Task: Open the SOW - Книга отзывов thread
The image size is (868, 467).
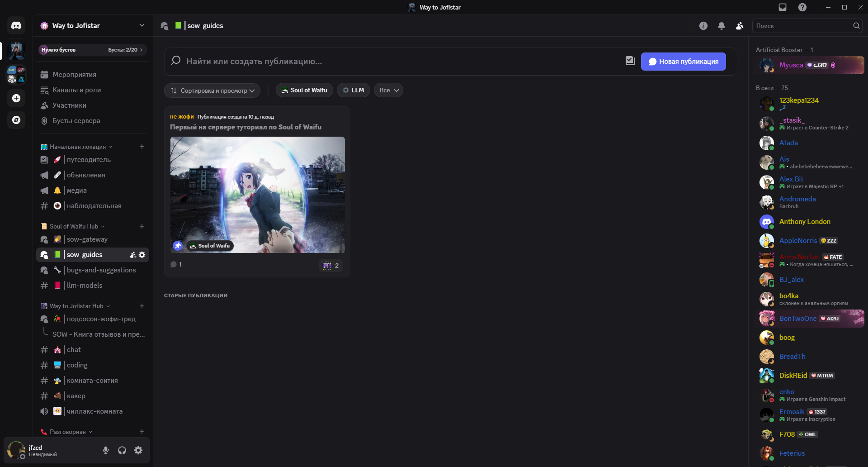Action: coord(99,334)
